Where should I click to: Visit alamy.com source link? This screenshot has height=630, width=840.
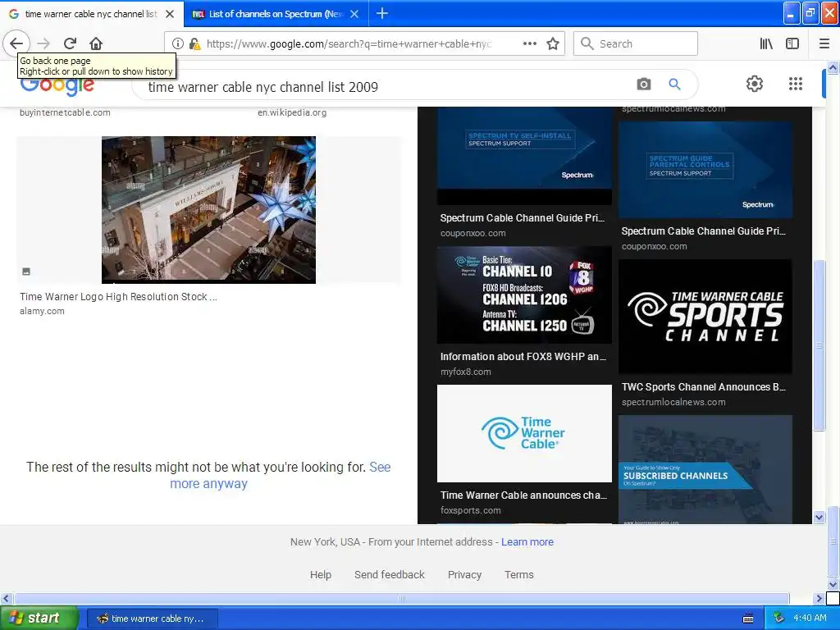(42, 311)
